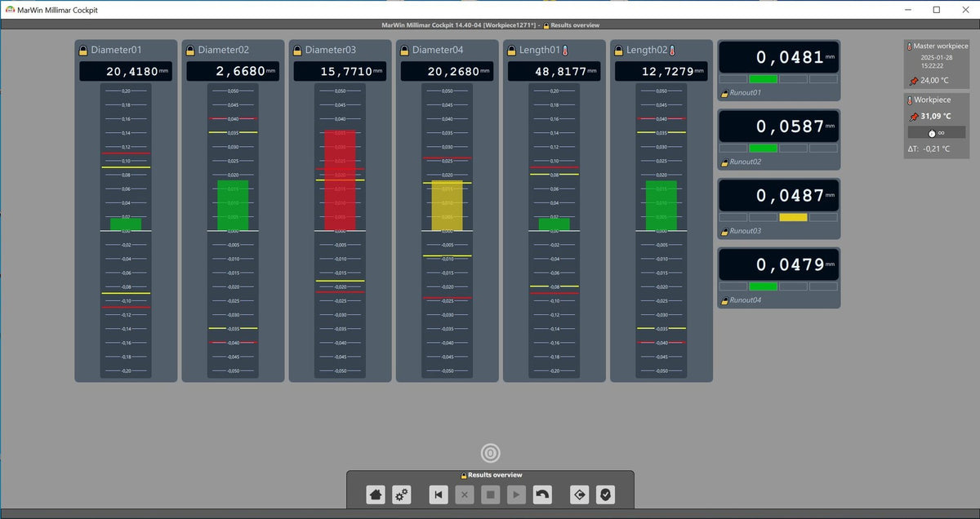This screenshot has width=980, height=519.
Task: Select the Diameter03 column title
Action: pyautogui.click(x=331, y=51)
